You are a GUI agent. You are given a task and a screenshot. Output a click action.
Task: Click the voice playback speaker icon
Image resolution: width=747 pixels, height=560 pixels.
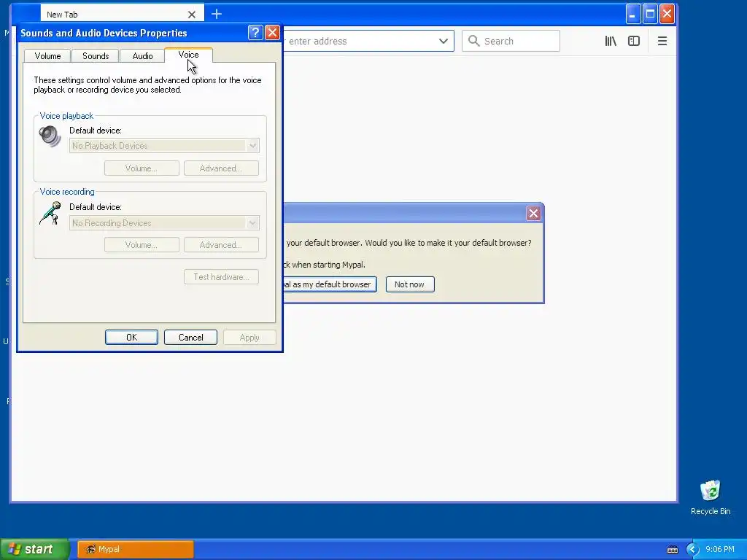pyautogui.click(x=50, y=136)
